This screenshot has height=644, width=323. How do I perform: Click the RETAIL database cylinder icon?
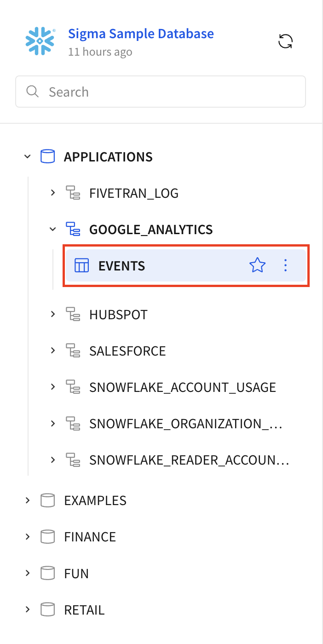47,610
